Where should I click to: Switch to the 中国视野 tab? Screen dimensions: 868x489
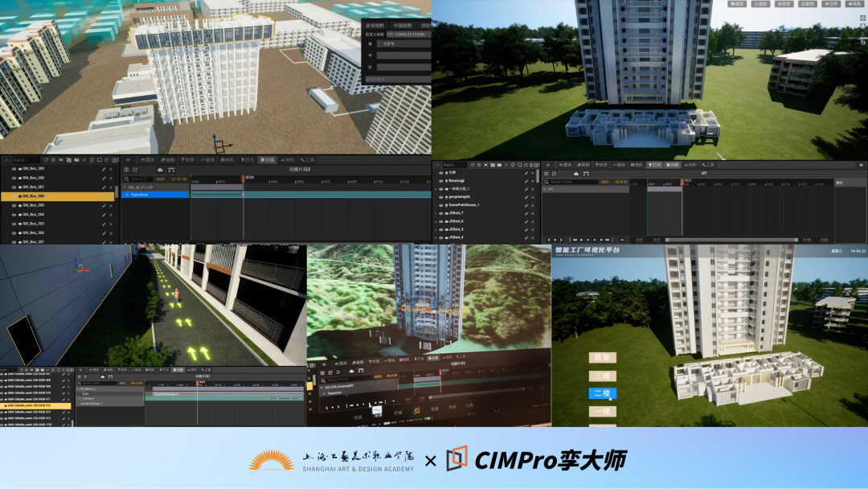[403, 26]
